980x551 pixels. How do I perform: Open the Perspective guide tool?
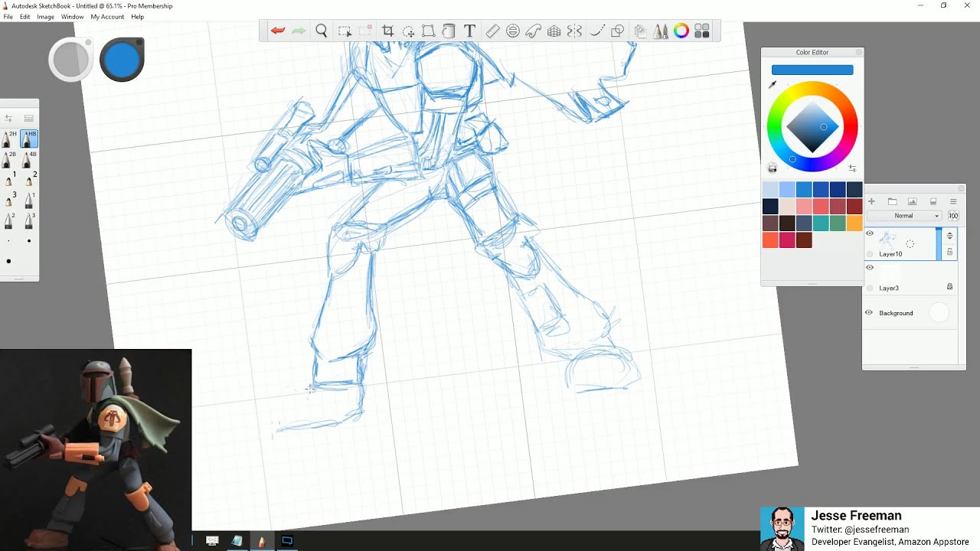point(554,31)
